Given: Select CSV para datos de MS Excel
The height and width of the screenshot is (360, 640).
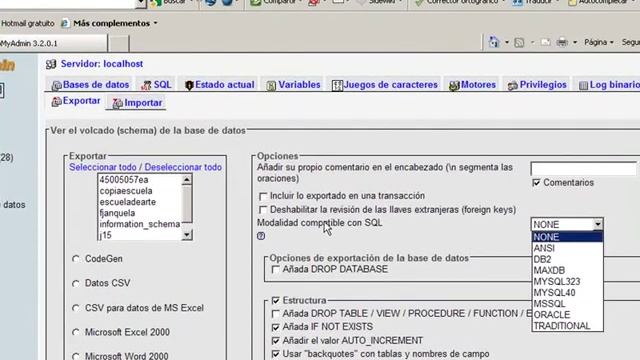Looking at the screenshot, I should coord(76,308).
